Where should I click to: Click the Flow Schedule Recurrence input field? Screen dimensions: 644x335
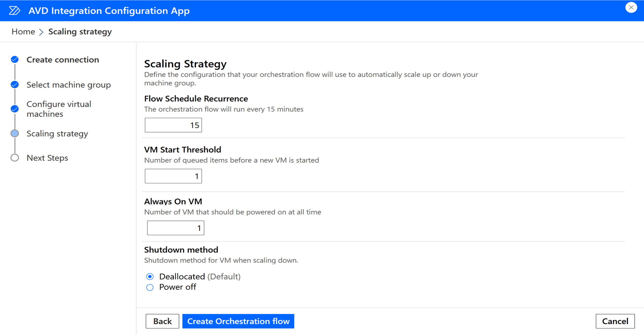click(x=173, y=125)
